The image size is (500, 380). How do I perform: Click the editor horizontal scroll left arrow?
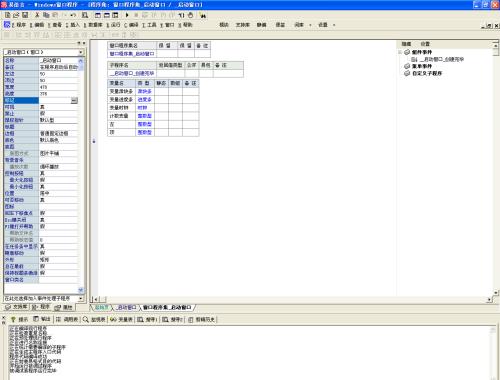pyautogui.click(x=95, y=299)
